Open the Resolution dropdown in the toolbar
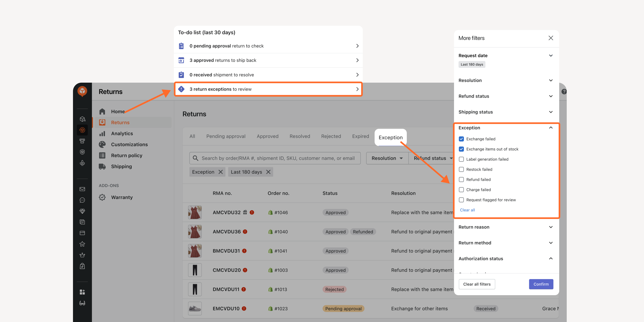 (x=387, y=158)
